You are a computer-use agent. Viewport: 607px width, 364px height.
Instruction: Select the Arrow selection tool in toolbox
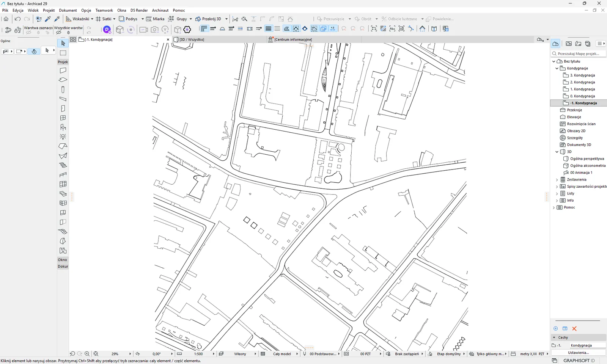pyautogui.click(x=63, y=43)
